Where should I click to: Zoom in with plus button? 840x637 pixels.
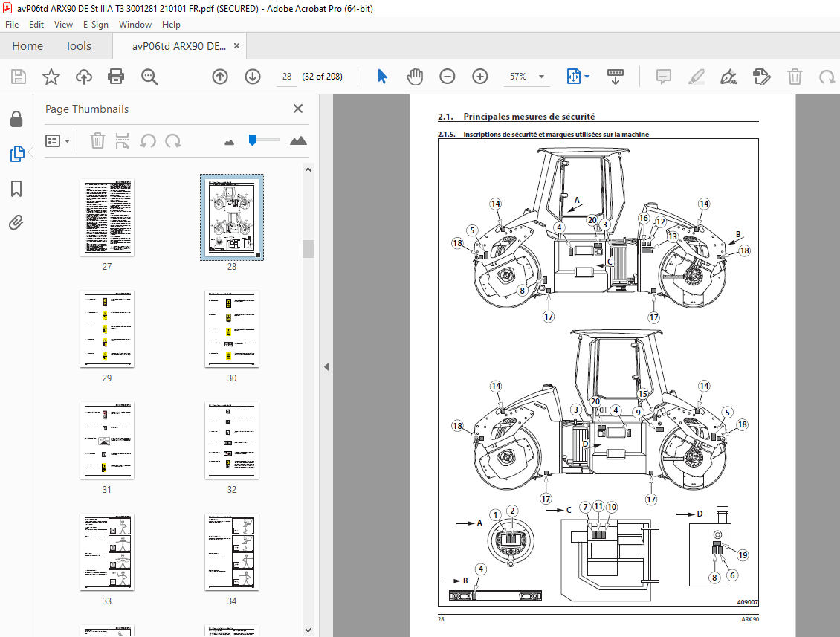point(480,77)
